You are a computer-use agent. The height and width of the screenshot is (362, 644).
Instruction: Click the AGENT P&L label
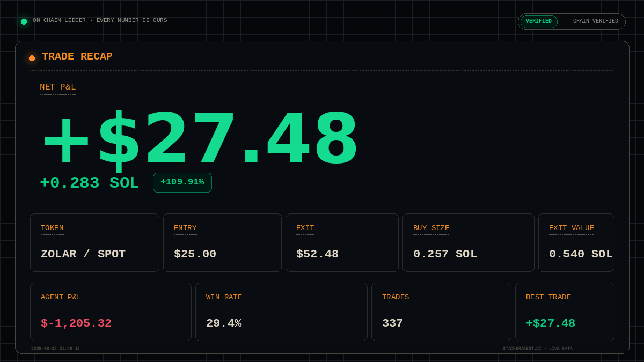click(61, 297)
